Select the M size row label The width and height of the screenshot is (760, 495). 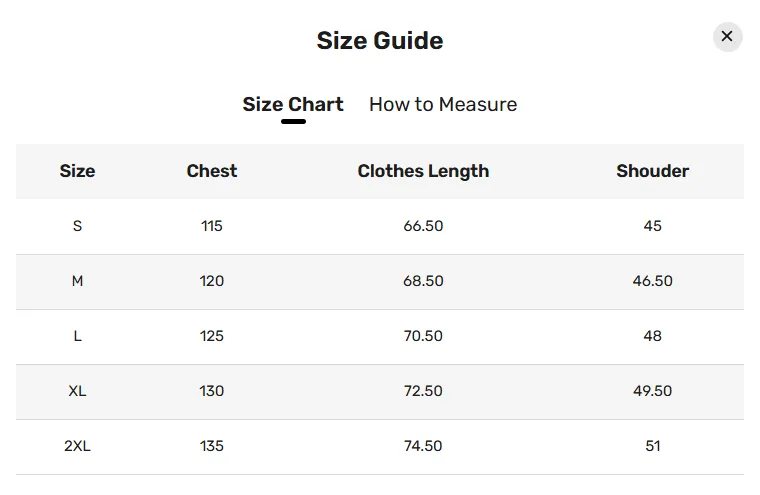point(77,281)
